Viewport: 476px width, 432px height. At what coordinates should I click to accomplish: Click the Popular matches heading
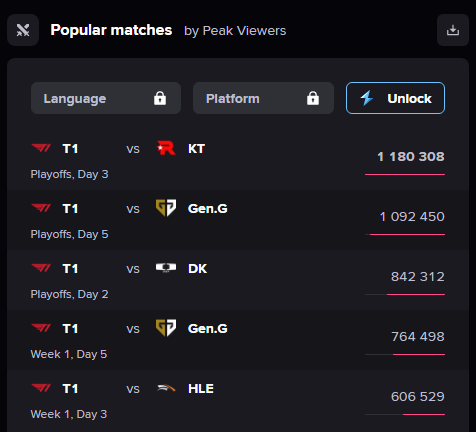111,30
